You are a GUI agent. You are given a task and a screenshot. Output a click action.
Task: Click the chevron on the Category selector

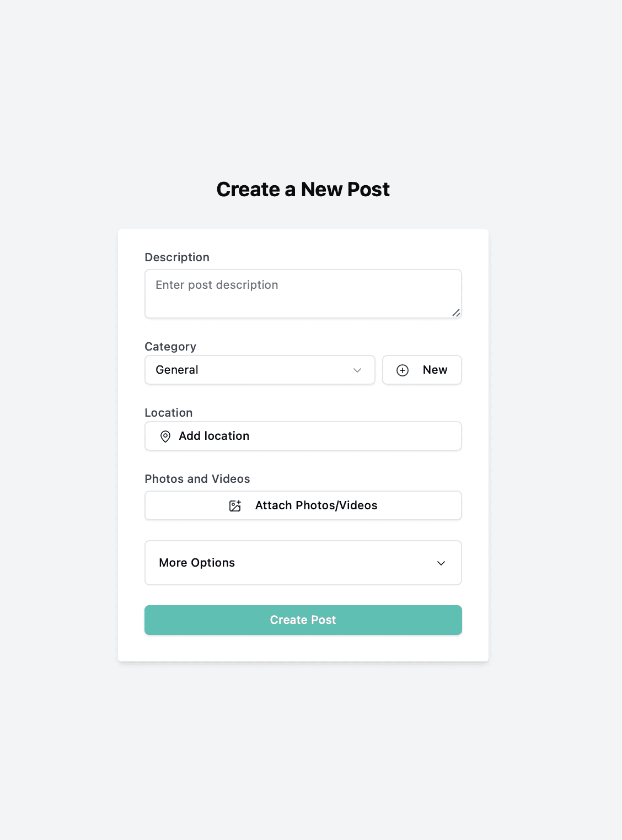pos(356,370)
